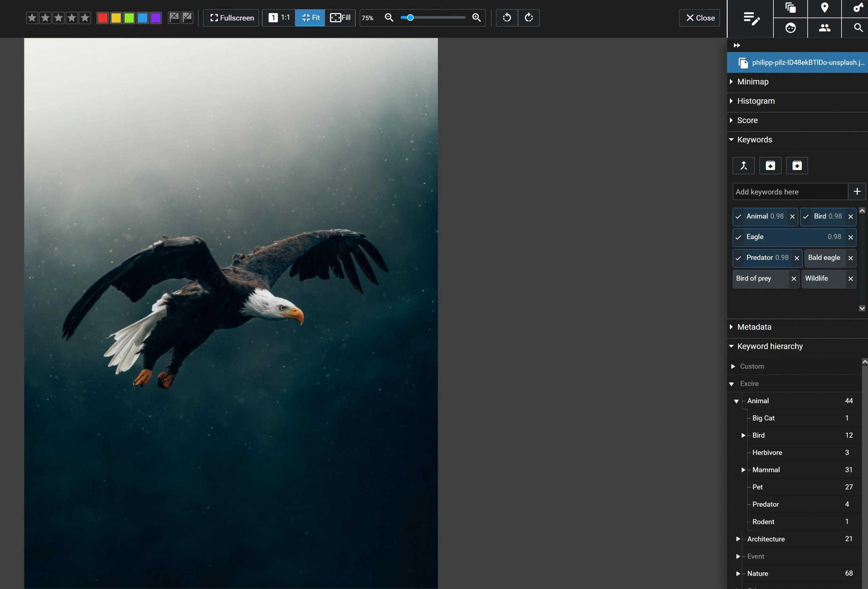Switch to the 1:1 zoom mode

[279, 18]
